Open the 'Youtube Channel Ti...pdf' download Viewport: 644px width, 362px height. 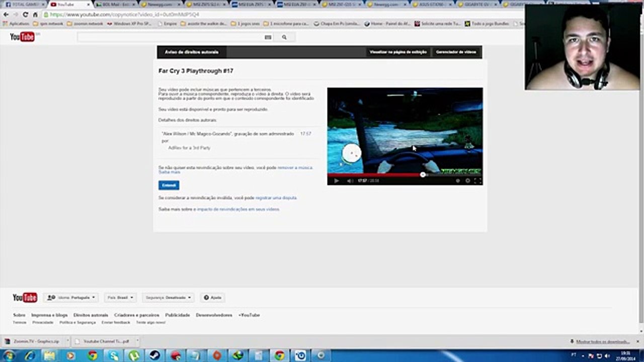tap(103, 341)
